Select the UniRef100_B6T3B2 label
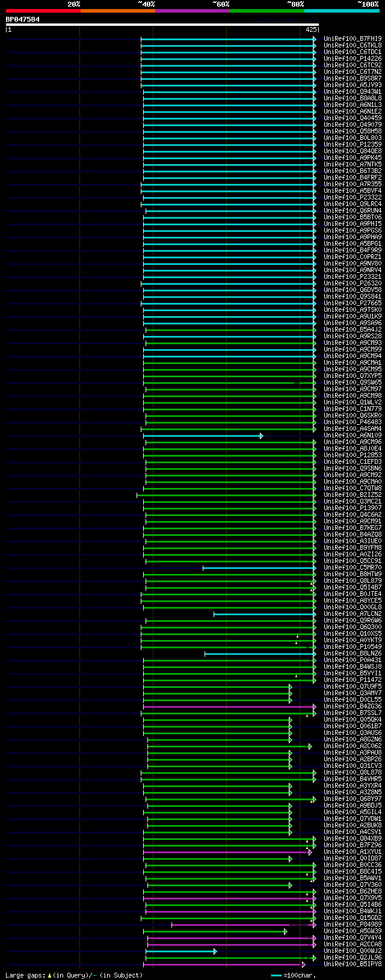Viewport: 385px width, 980px height. pyautogui.click(x=353, y=171)
